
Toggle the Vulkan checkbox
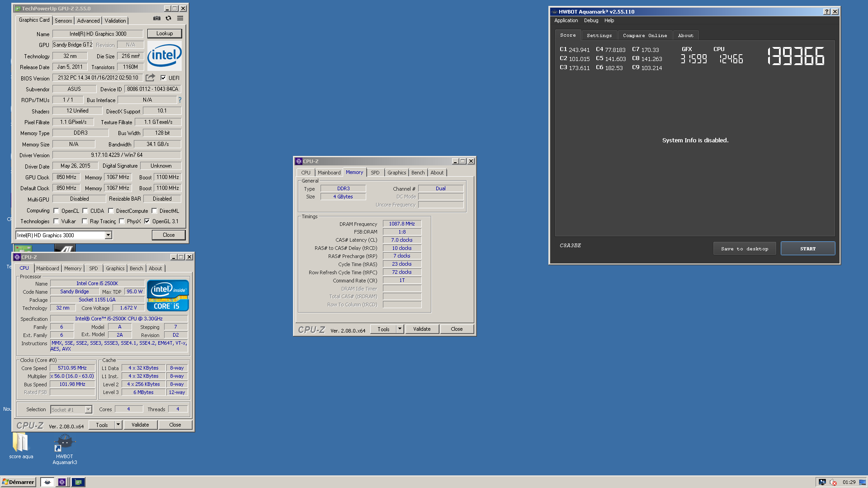(57, 221)
